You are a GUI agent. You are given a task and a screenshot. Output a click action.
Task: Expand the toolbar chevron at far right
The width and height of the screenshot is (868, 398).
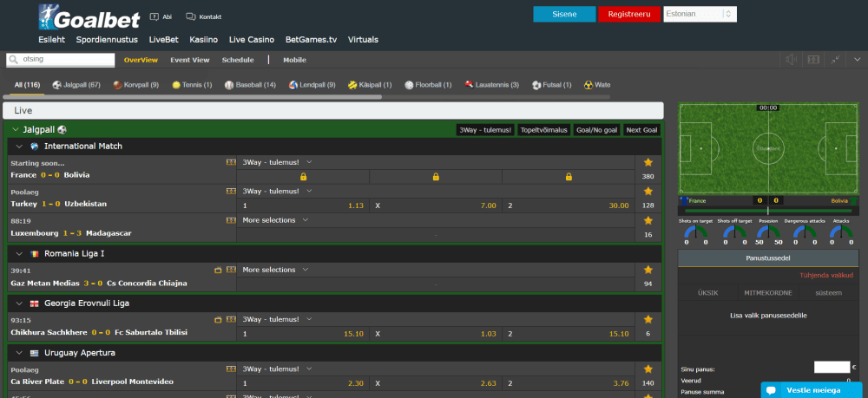pyautogui.click(x=858, y=60)
